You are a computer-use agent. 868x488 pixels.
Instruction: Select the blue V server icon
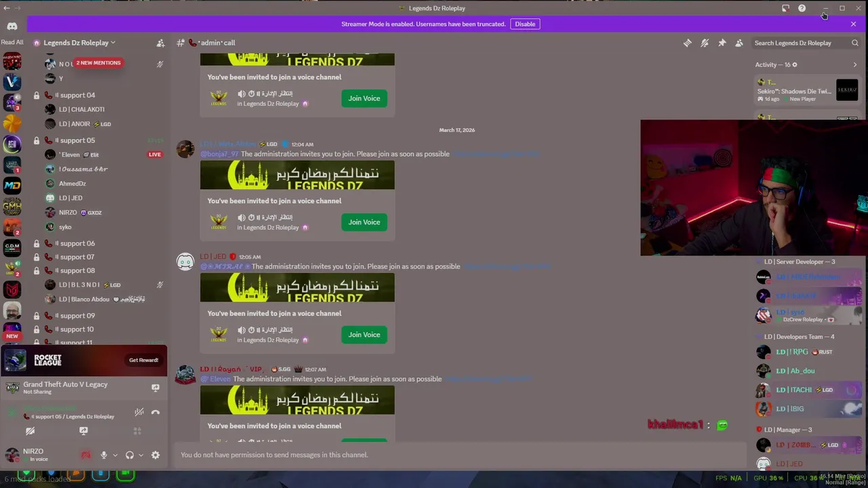point(12,81)
